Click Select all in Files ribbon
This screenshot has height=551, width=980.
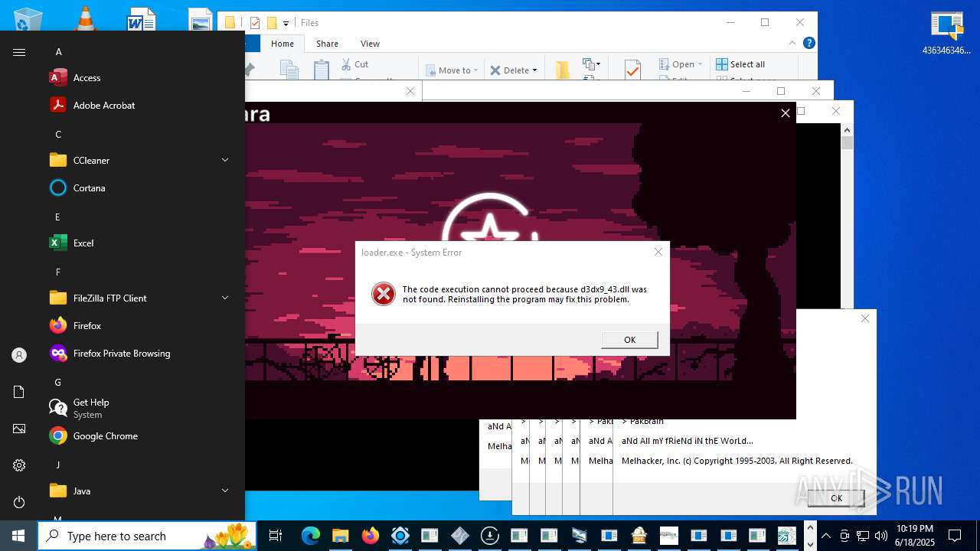(740, 64)
